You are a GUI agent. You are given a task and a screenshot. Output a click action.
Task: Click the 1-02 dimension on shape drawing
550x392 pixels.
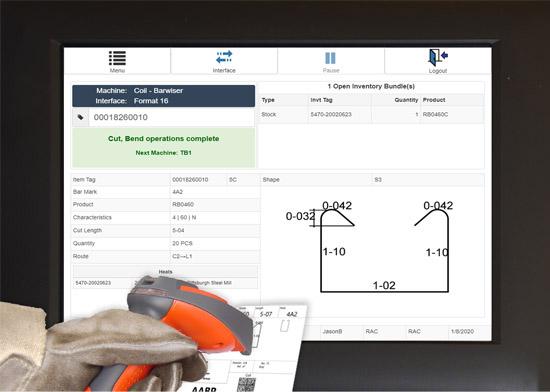tap(384, 285)
